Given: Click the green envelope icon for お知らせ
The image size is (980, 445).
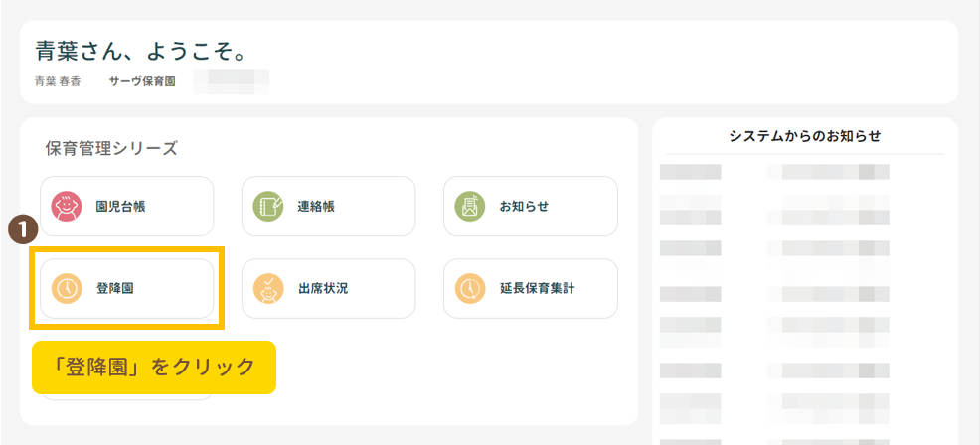Looking at the screenshot, I should coord(469,206).
